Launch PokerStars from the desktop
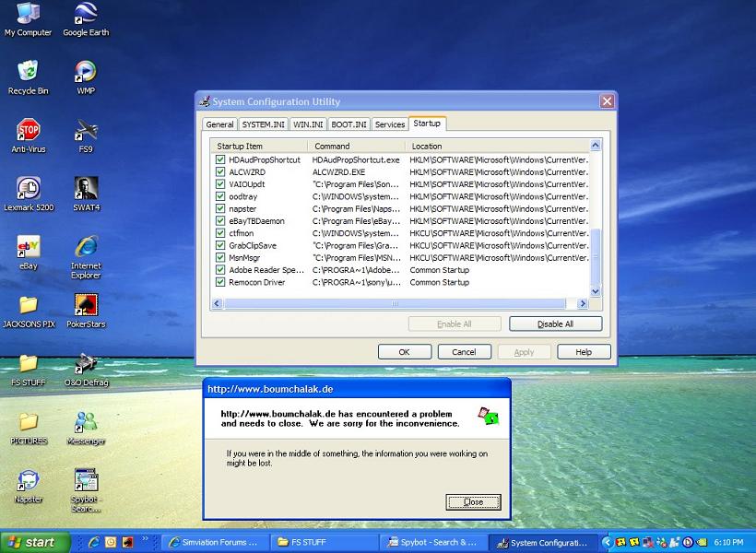 click(x=86, y=305)
